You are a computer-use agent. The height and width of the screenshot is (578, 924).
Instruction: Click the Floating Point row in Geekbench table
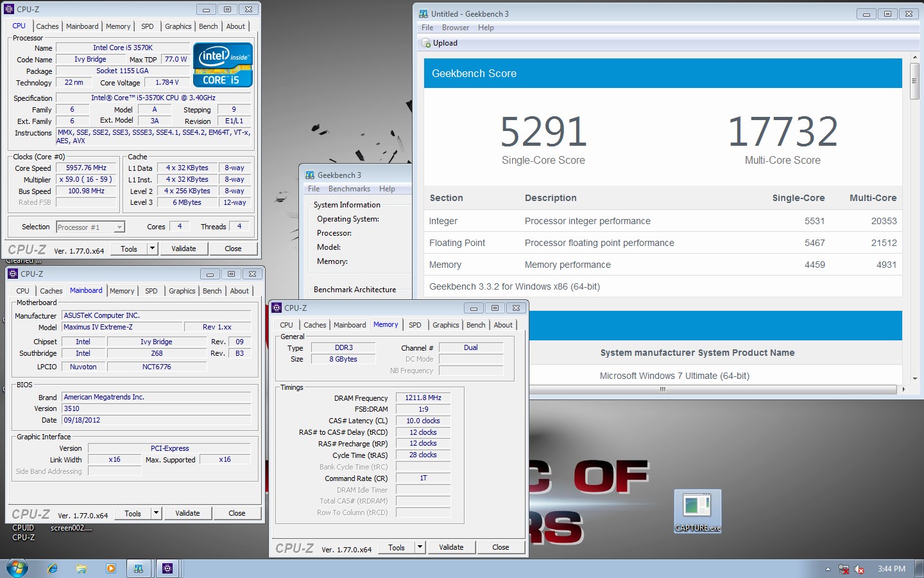663,243
